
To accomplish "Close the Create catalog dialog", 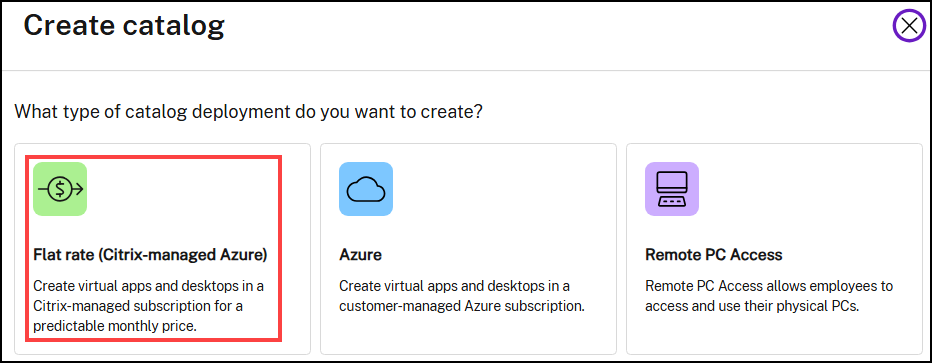I will pos(909,26).
